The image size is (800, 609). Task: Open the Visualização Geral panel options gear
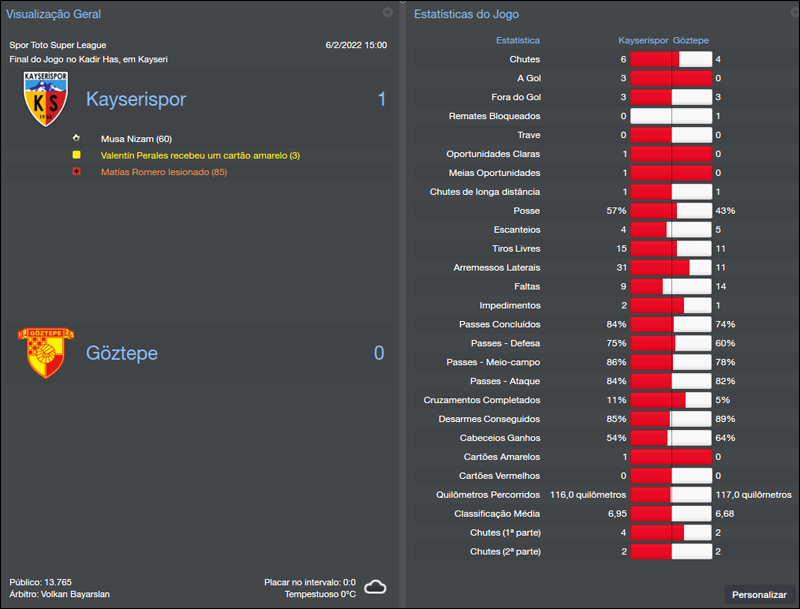[387, 14]
